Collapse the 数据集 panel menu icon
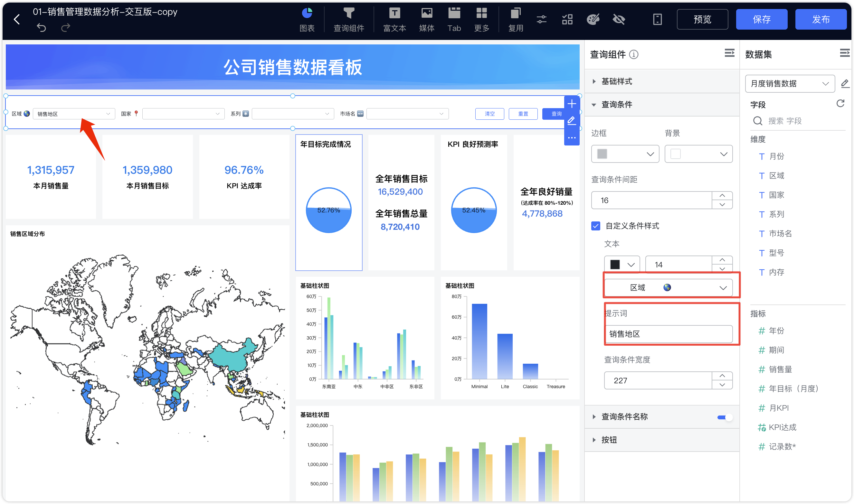The image size is (854, 504). 844,53
